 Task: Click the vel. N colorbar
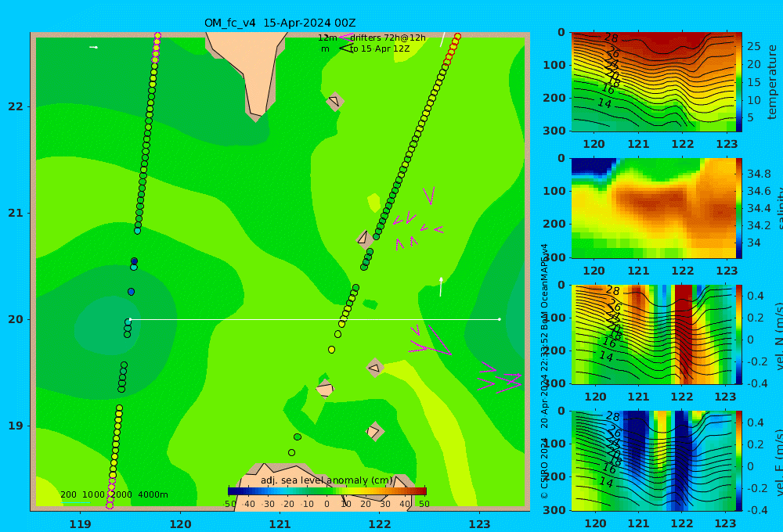[x=739, y=334]
